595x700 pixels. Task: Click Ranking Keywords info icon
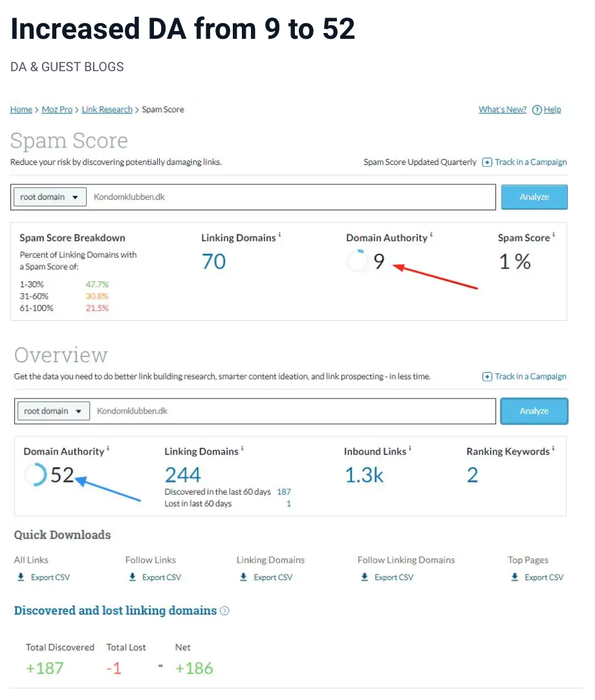554,448
